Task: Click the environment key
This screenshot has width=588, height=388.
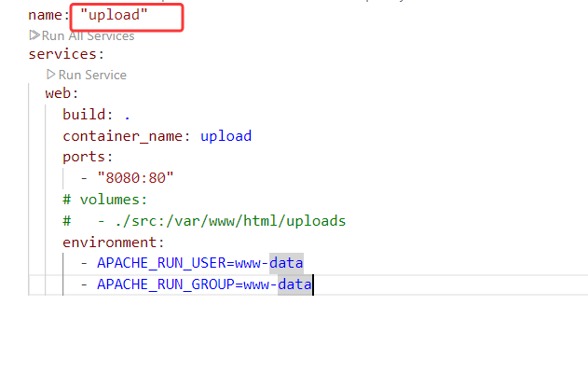Action: coord(108,242)
